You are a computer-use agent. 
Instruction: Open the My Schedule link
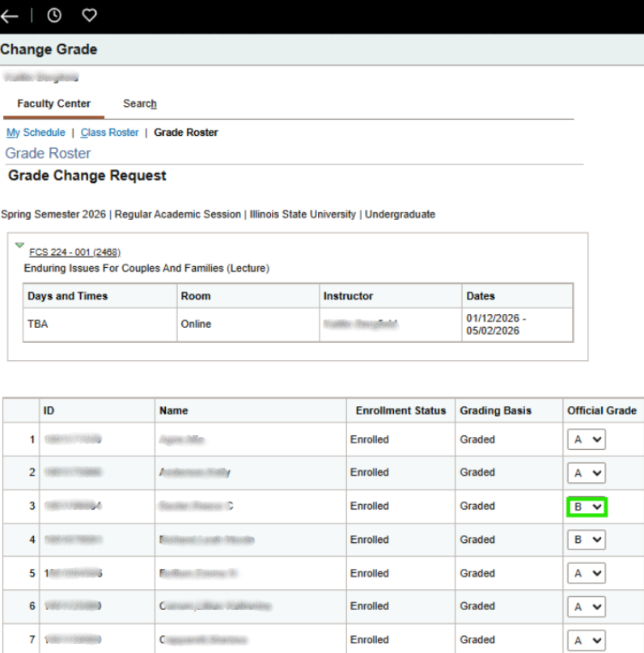click(x=36, y=133)
